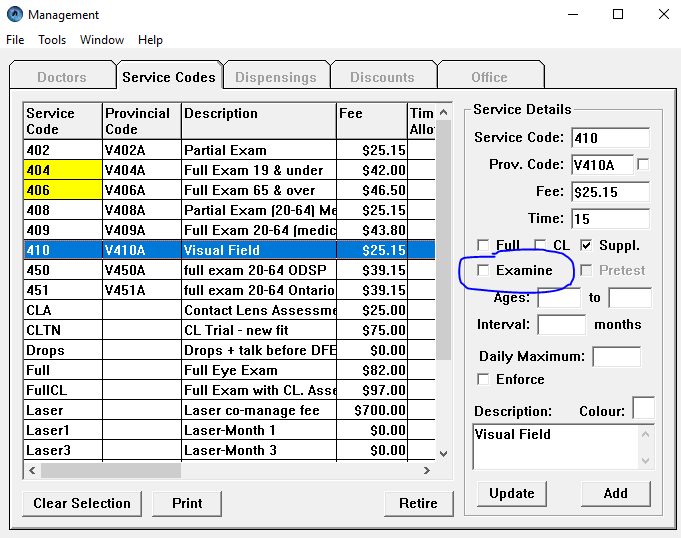Open the Help menu
The height and width of the screenshot is (538, 681).
[x=150, y=40]
